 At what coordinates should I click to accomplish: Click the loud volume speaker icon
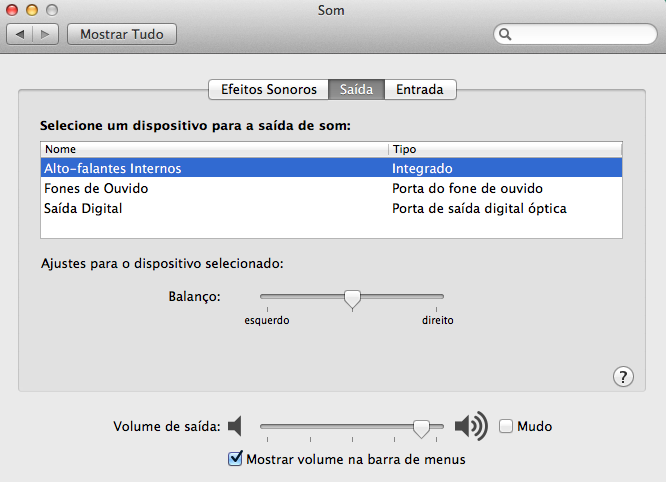coord(470,427)
